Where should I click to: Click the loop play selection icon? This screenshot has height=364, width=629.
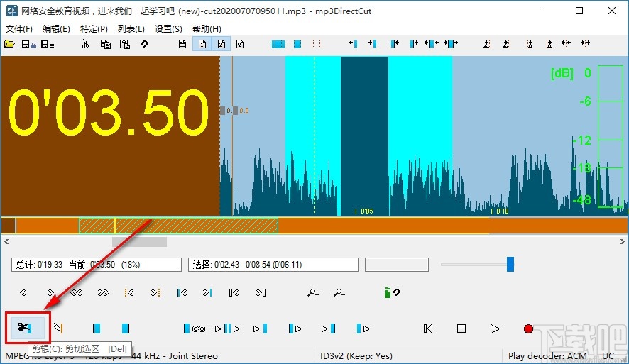[x=194, y=329]
